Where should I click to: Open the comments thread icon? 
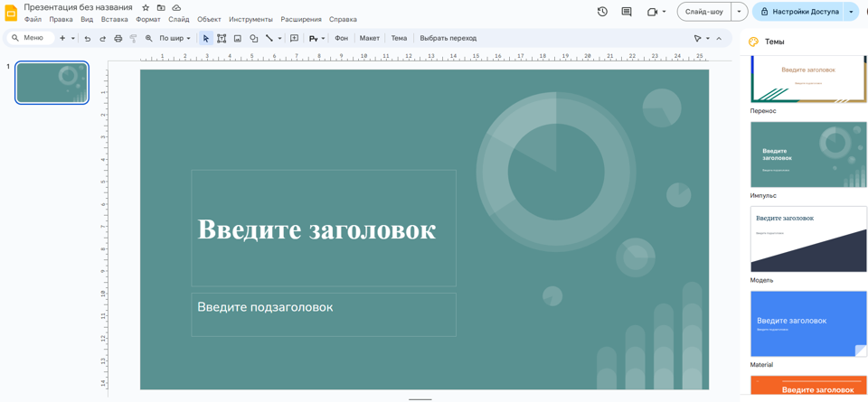click(627, 12)
